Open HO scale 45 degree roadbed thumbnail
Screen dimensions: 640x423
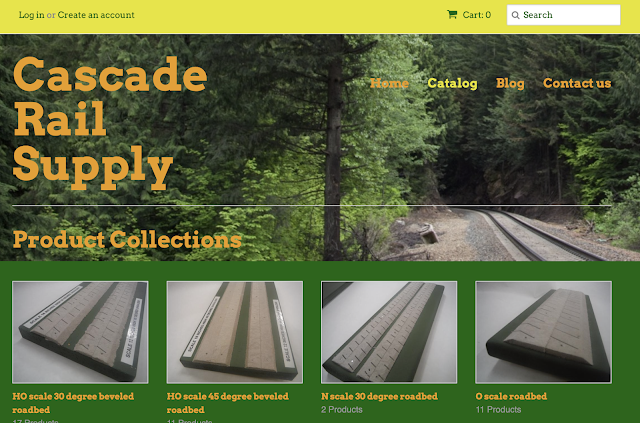pos(235,332)
